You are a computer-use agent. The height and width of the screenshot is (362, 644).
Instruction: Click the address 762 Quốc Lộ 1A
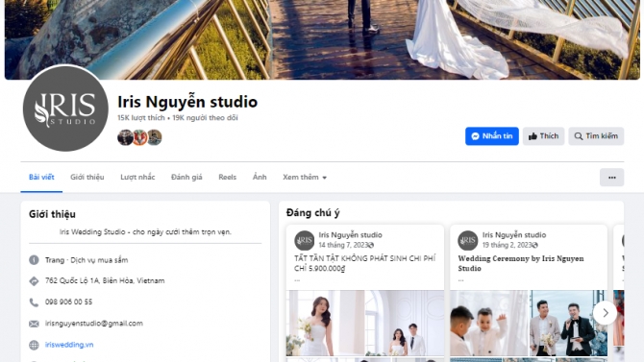click(x=105, y=280)
